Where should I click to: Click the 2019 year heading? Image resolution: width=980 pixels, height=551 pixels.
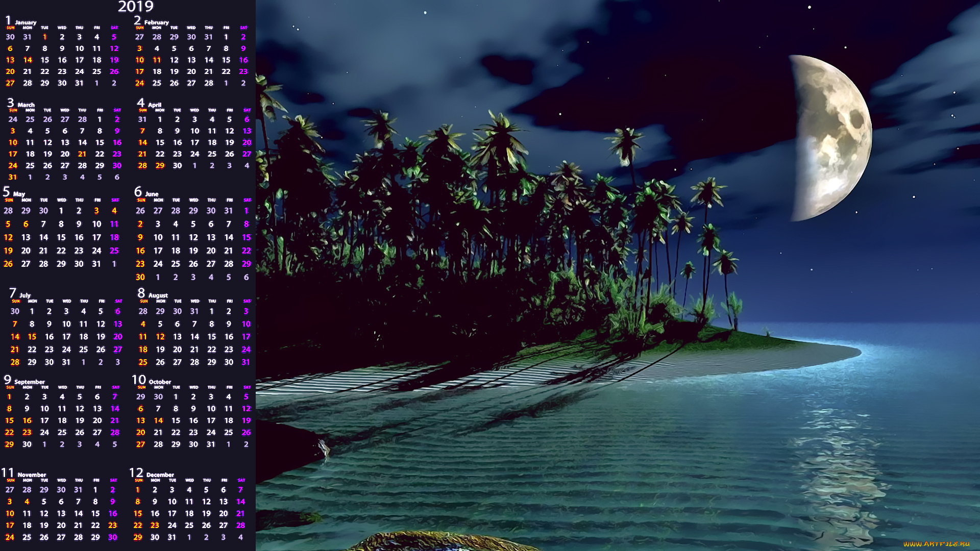pyautogui.click(x=135, y=7)
